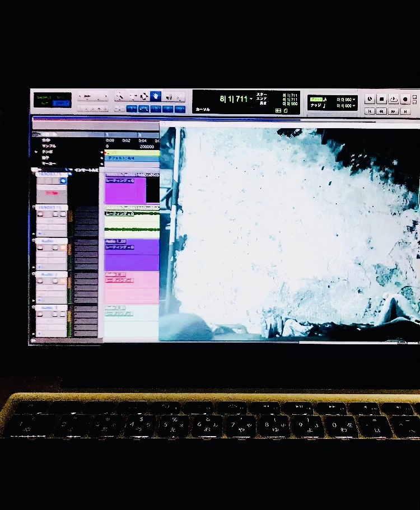420x510 pixels.
Task: Open the Nudge value dropdown
Action: pyautogui.click(x=354, y=106)
